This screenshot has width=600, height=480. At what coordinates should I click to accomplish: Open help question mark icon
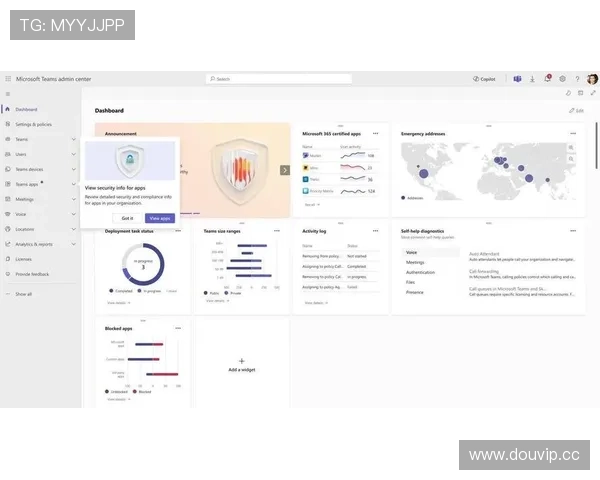pyautogui.click(x=576, y=78)
